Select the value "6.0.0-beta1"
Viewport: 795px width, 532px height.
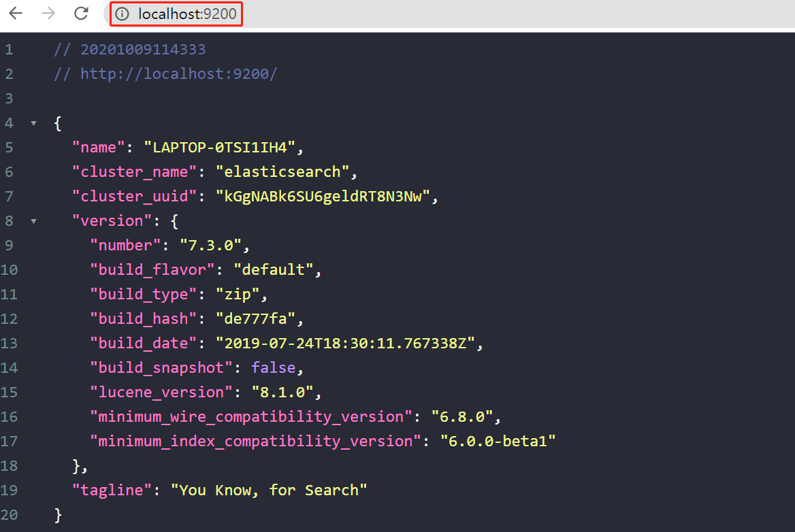498,442
